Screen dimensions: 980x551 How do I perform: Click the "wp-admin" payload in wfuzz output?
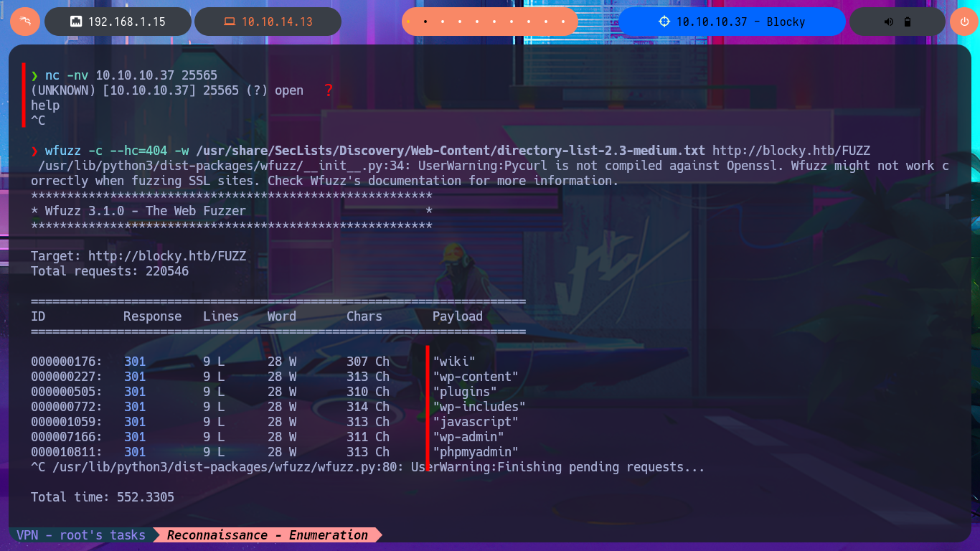point(468,437)
